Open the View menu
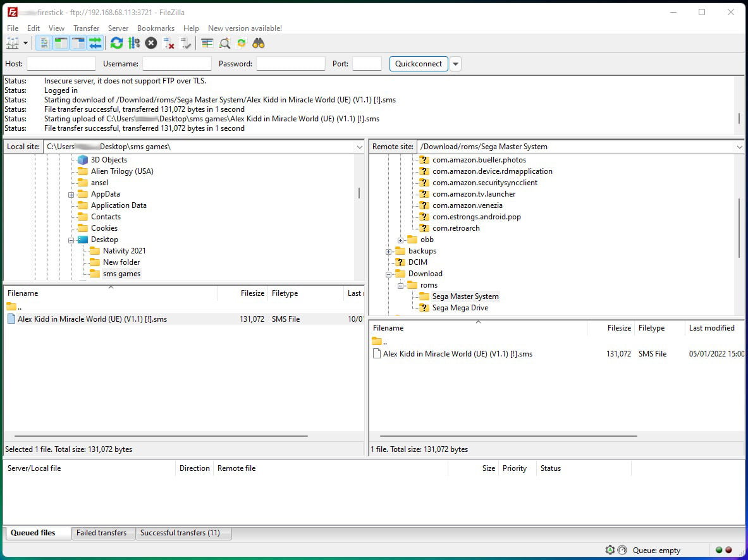Image resolution: width=748 pixels, height=560 pixels. click(x=56, y=28)
